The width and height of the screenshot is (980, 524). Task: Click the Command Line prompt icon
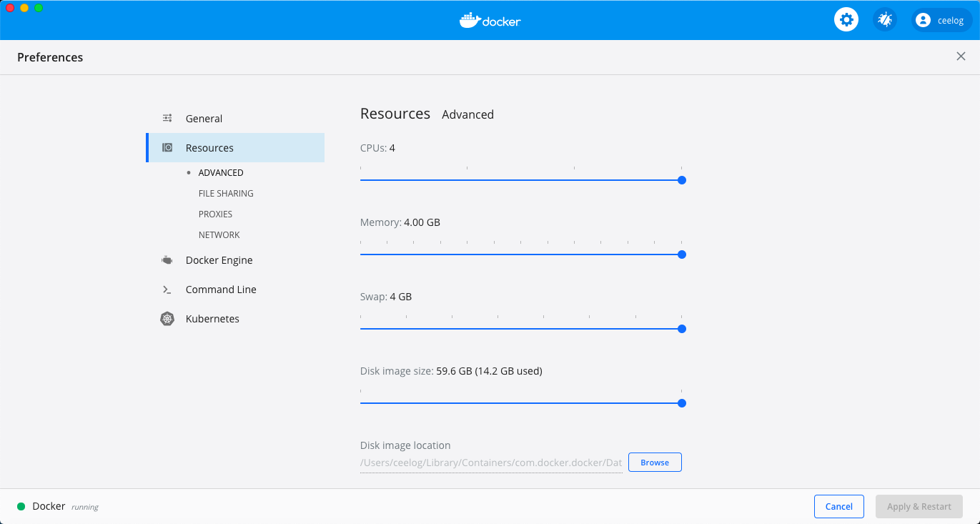point(167,290)
